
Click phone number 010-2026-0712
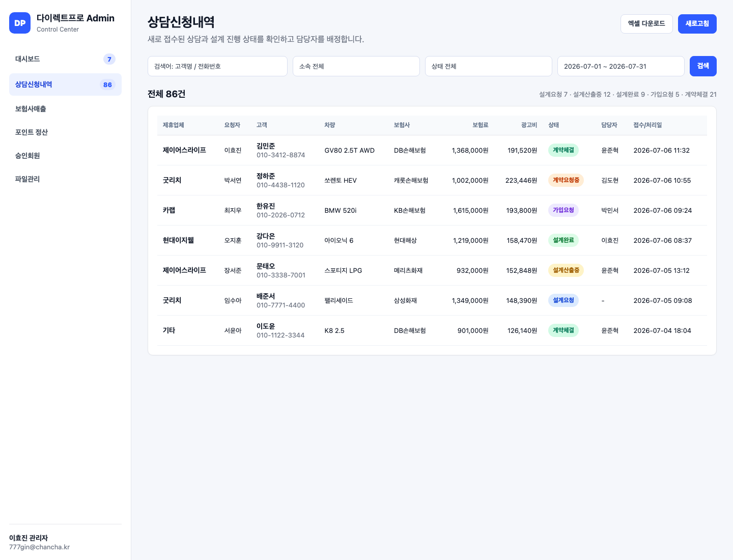click(x=281, y=215)
